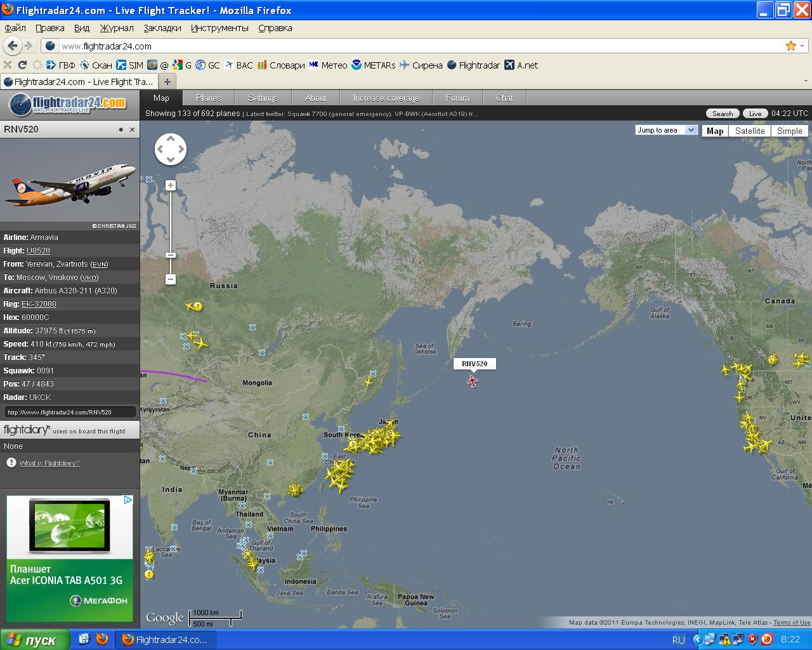Viewport: 812px width, 650px height.
Task: Open flight link U8520
Action: pyautogui.click(x=38, y=251)
